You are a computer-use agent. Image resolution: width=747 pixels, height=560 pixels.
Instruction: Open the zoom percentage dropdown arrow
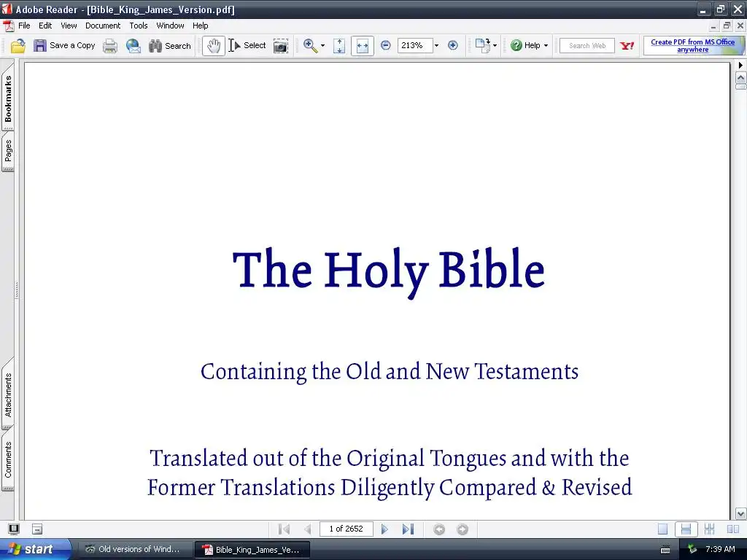pos(436,46)
